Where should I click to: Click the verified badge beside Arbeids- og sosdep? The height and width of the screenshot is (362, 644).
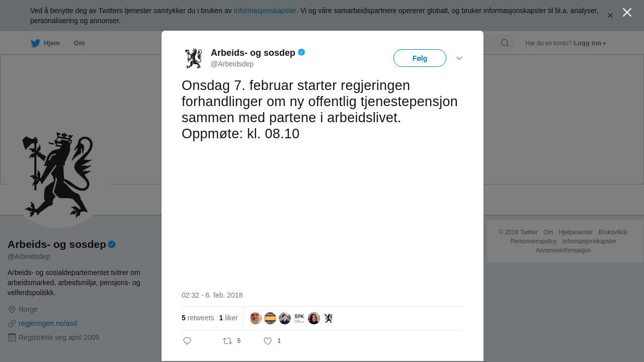[x=301, y=52]
